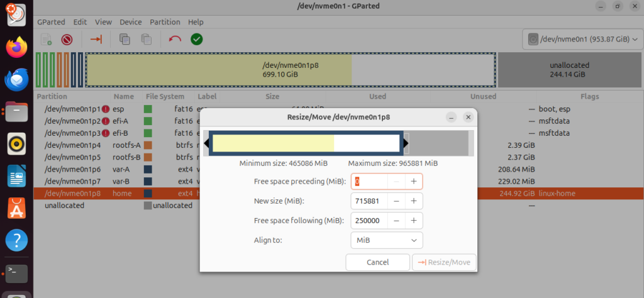The image size is (644, 298).
Task: Click the Flags column header
Action: tap(589, 96)
